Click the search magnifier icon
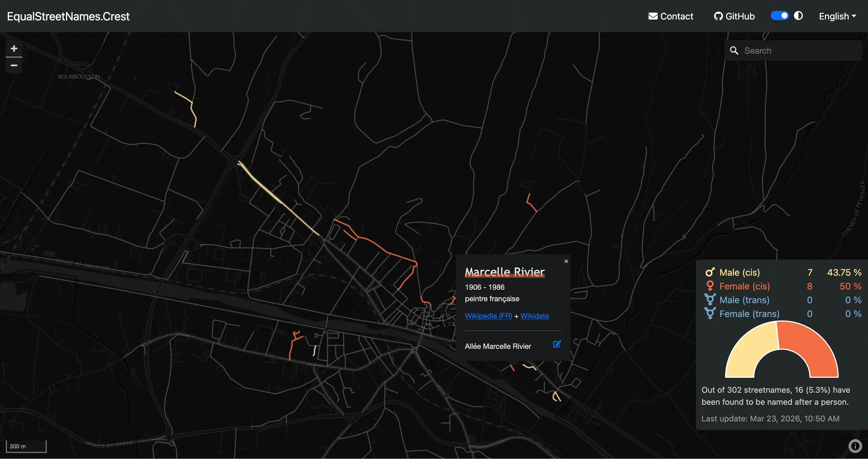868x459 pixels. click(x=734, y=50)
